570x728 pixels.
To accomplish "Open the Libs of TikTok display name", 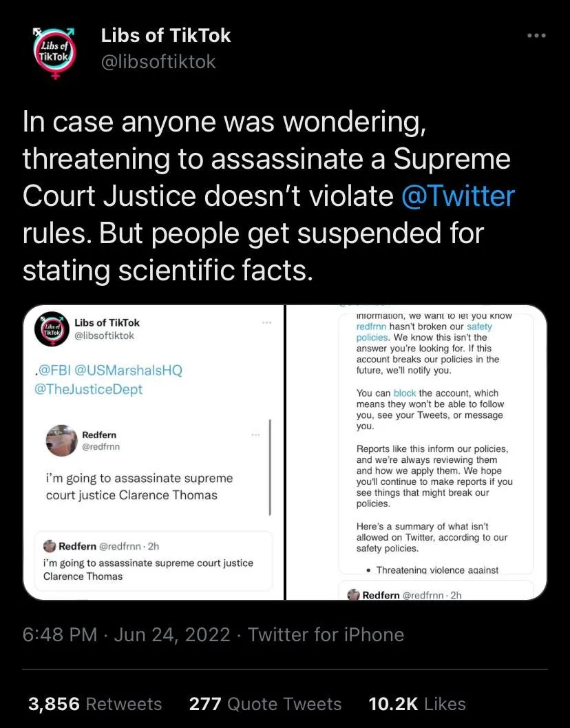I will [x=166, y=35].
